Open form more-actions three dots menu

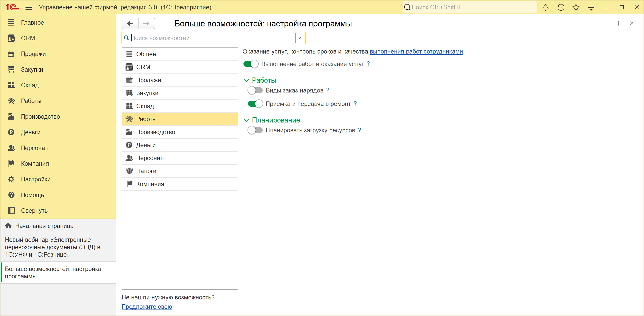[x=618, y=23]
